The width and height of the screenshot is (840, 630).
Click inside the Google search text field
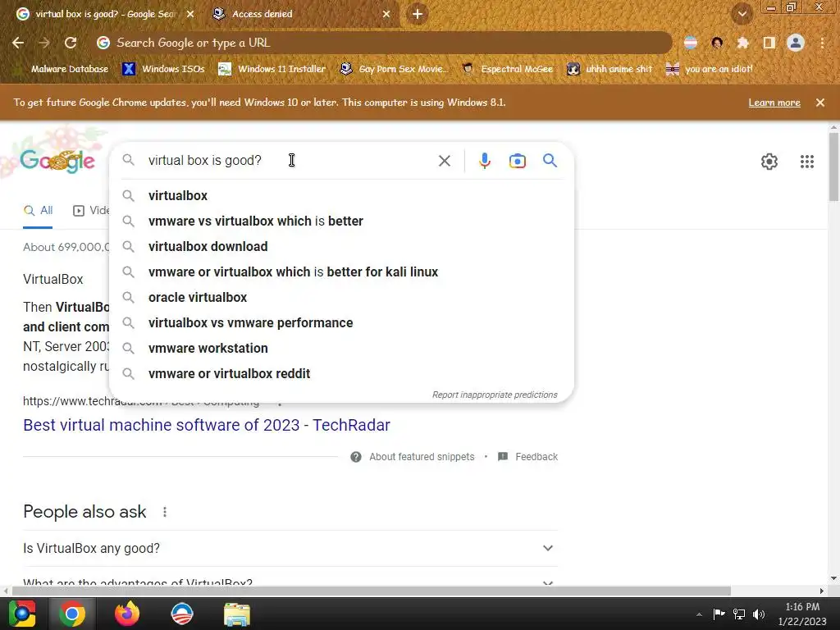pos(290,161)
